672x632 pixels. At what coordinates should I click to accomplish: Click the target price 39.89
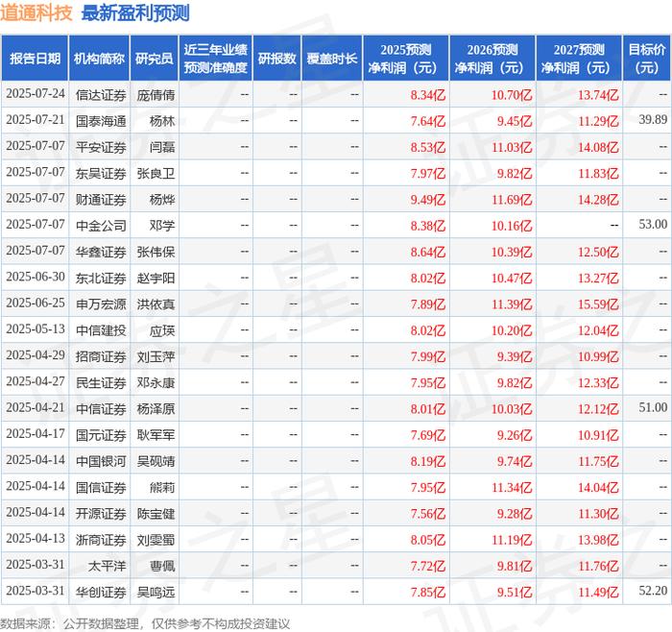[x=653, y=120]
